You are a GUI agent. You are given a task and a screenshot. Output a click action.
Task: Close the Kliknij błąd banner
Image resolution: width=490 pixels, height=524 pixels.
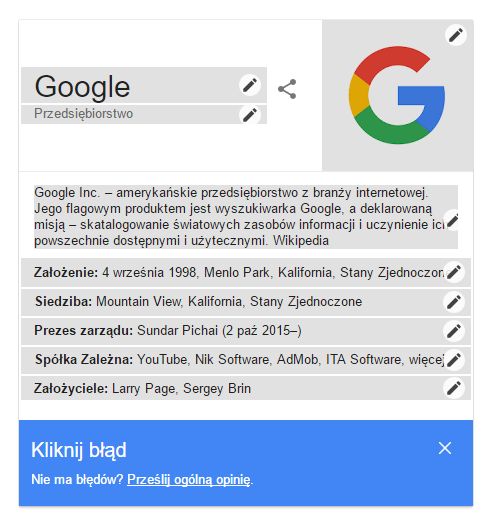[445, 448]
